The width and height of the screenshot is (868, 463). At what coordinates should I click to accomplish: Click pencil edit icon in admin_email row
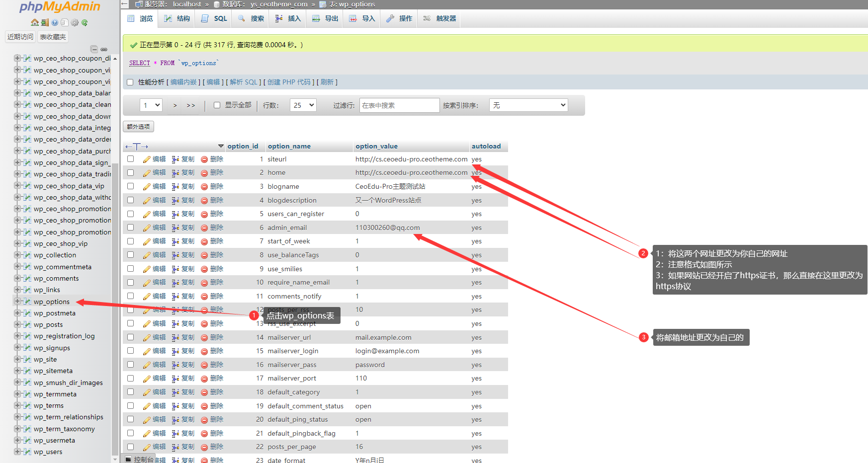[x=147, y=228]
